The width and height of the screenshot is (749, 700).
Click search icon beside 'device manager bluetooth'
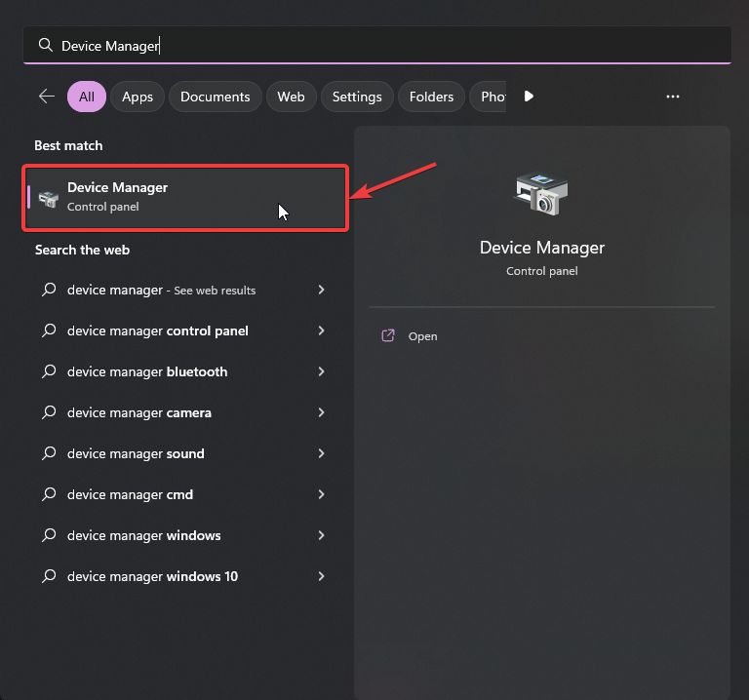[x=49, y=371]
